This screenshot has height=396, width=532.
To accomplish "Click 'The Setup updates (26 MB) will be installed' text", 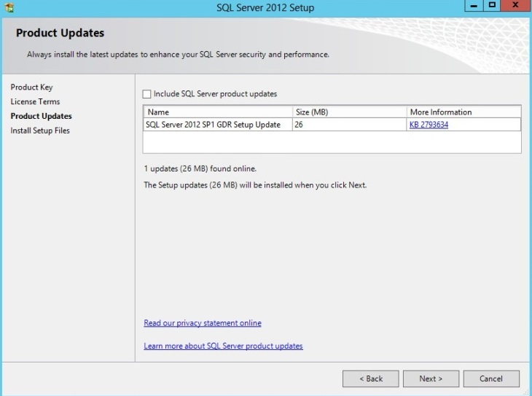I will [255, 185].
